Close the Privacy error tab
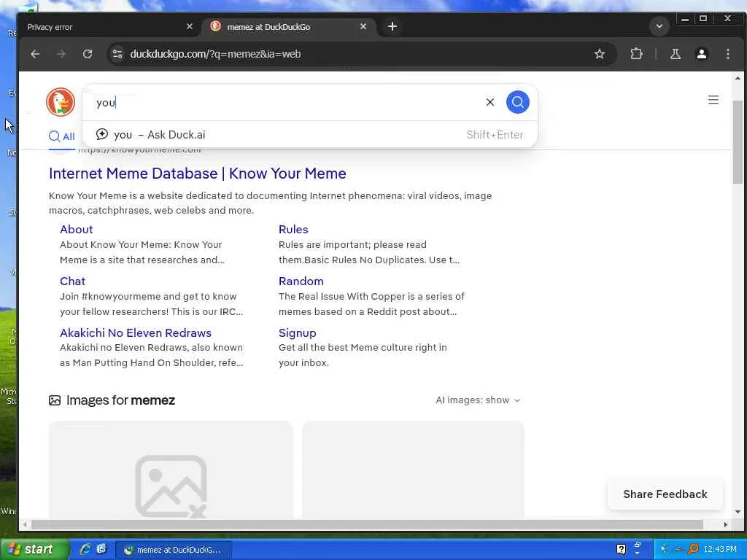The image size is (747, 560). click(x=190, y=27)
